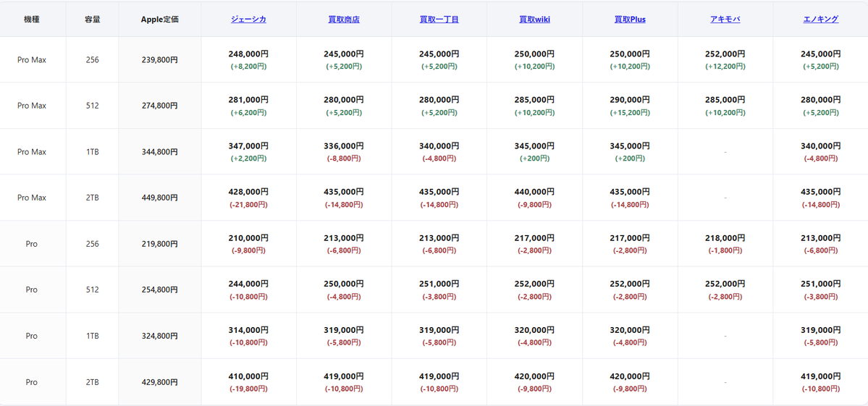Select 買取wiki price 217,000円

pos(534,238)
